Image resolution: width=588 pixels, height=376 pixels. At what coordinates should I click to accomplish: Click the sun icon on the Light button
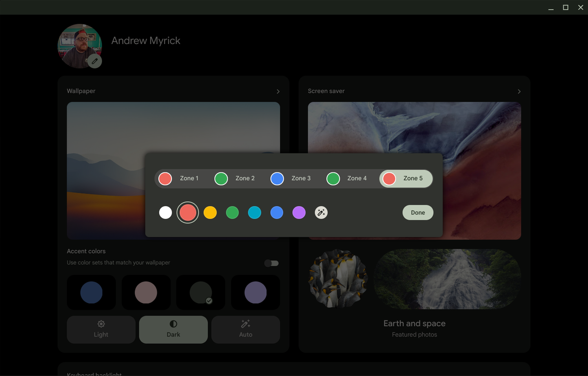(101, 324)
